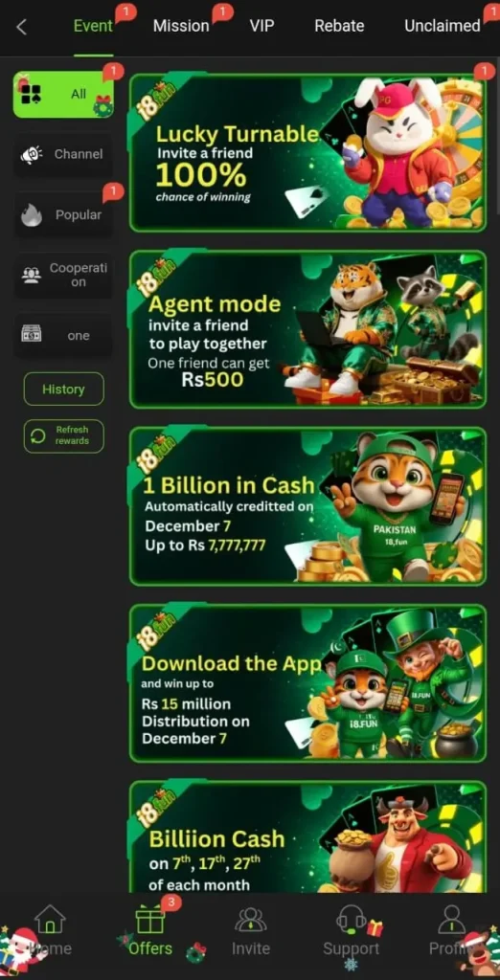The image size is (500, 980).
Task: Open the Rebate tab
Action: pyautogui.click(x=339, y=26)
